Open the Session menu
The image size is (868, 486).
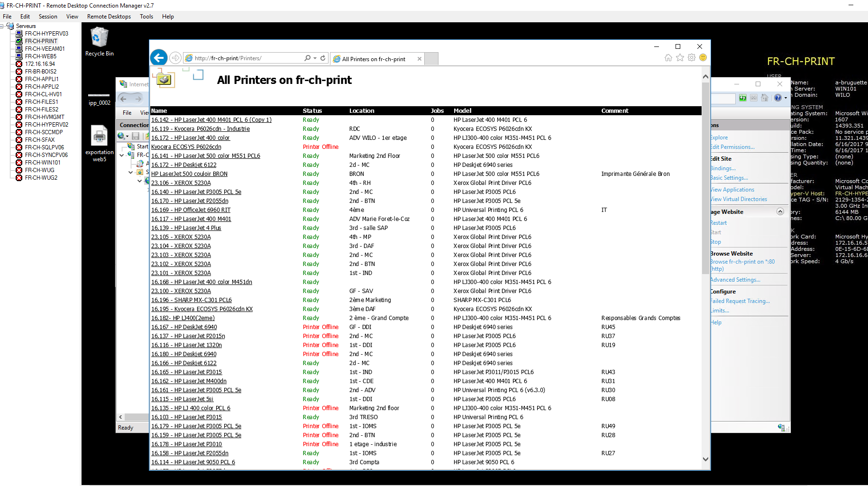48,17
